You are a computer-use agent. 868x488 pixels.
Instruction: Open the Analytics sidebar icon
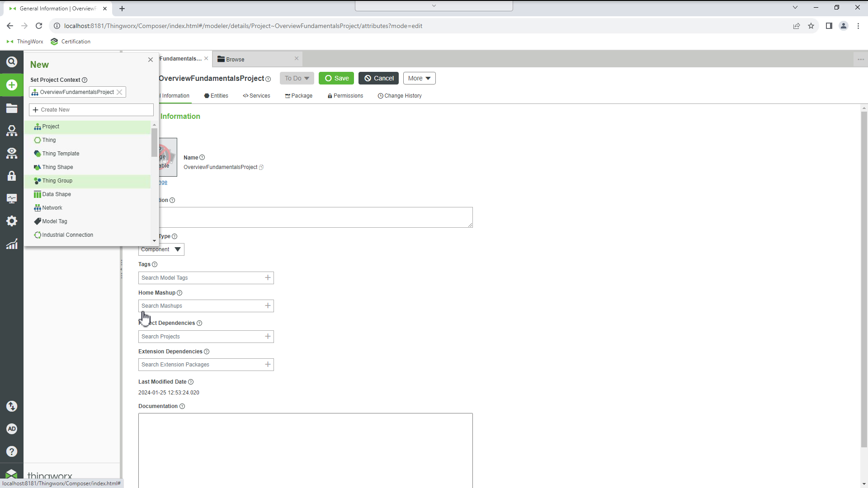click(x=11, y=244)
